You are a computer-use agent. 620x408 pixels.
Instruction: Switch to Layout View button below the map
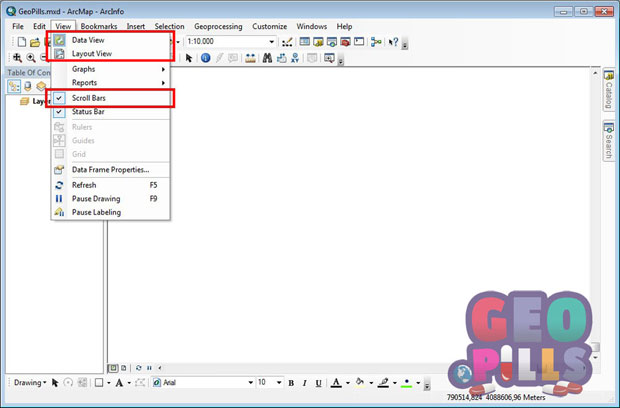(124, 368)
